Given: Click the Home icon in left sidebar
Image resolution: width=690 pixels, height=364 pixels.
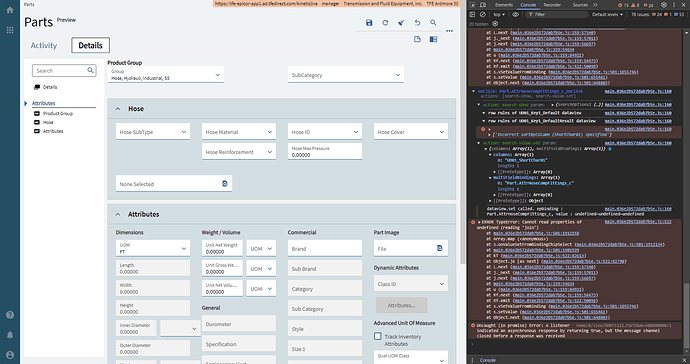Looking at the screenshot, I should pos(10,10).
